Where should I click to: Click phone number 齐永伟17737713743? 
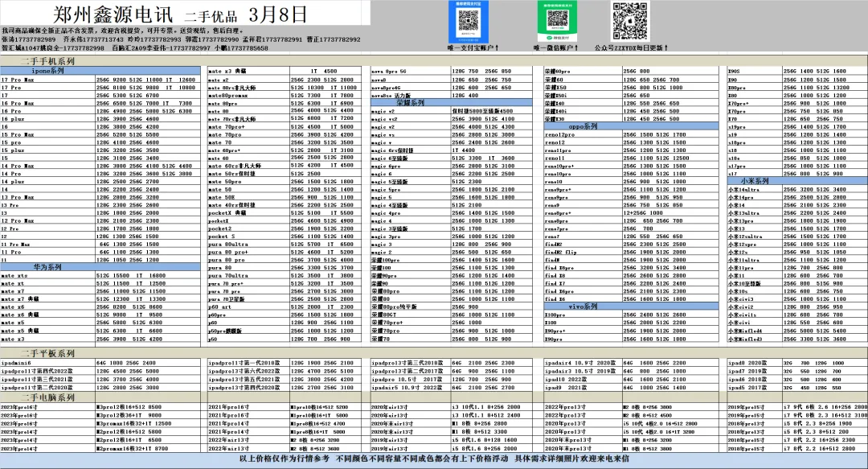93,40
